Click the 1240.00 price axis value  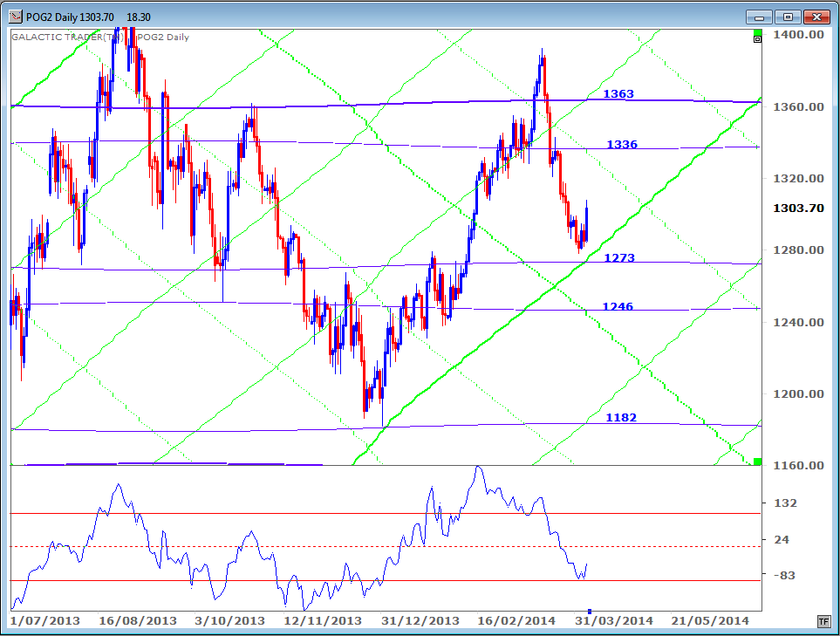point(799,322)
